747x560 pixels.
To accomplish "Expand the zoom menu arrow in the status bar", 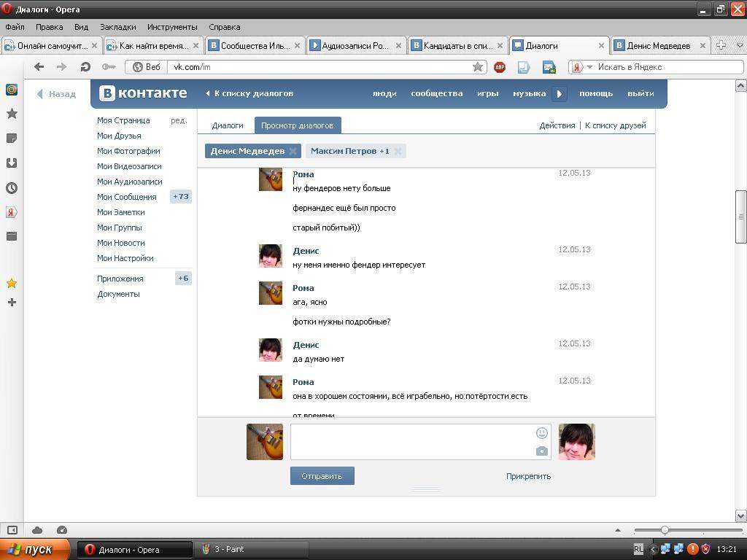I will [x=618, y=530].
